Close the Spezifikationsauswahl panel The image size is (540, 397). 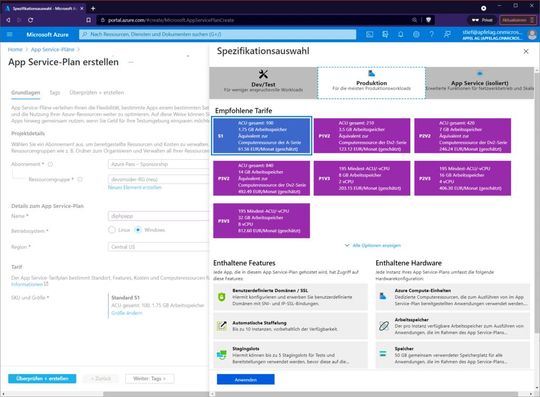pos(526,51)
